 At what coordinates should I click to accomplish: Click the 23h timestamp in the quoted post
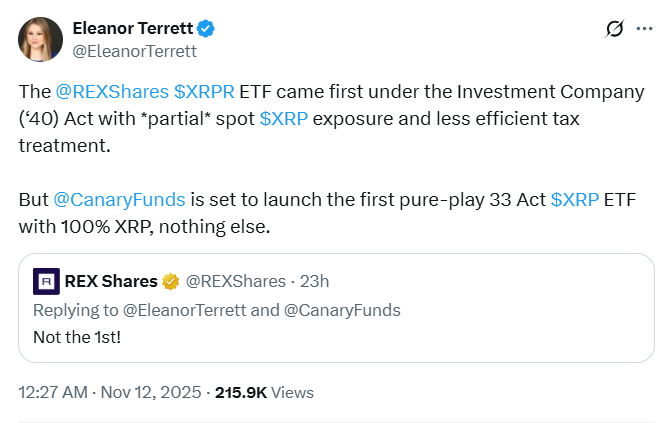point(316,281)
